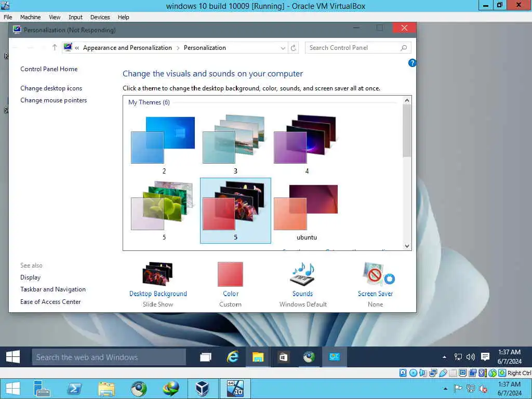
Task: Click Personalization in the breadcrumb path
Action: [205, 48]
